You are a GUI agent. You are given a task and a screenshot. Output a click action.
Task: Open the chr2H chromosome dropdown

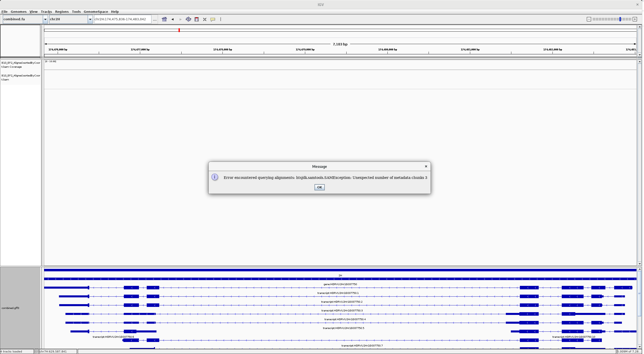(x=90, y=19)
